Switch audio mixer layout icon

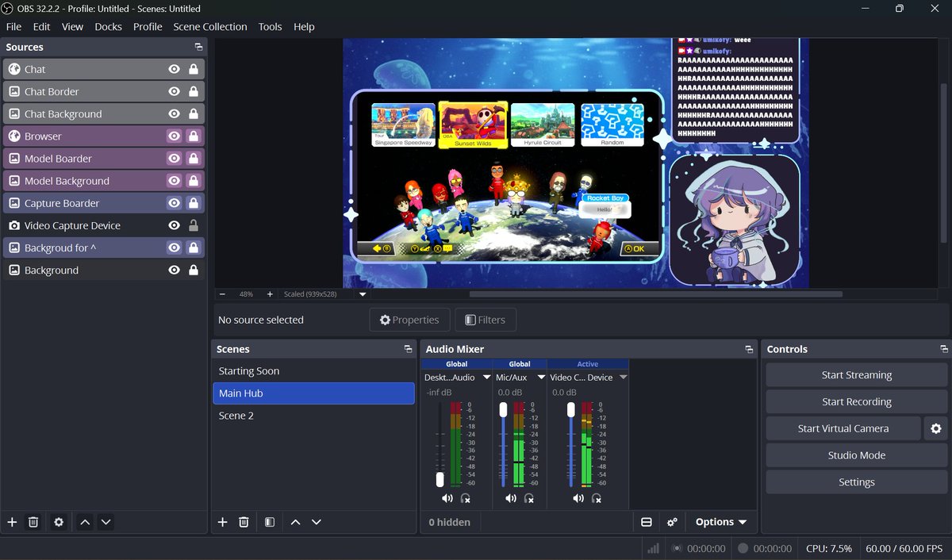[x=647, y=522]
